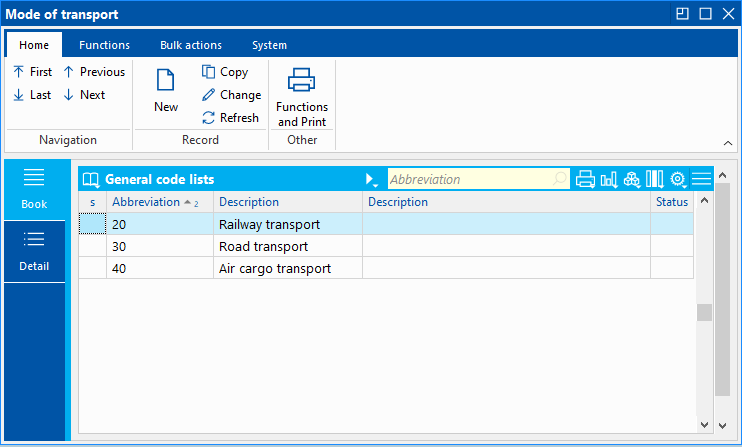Open the gear settings dropdown
The width and height of the screenshot is (742, 447).
click(678, 179)
